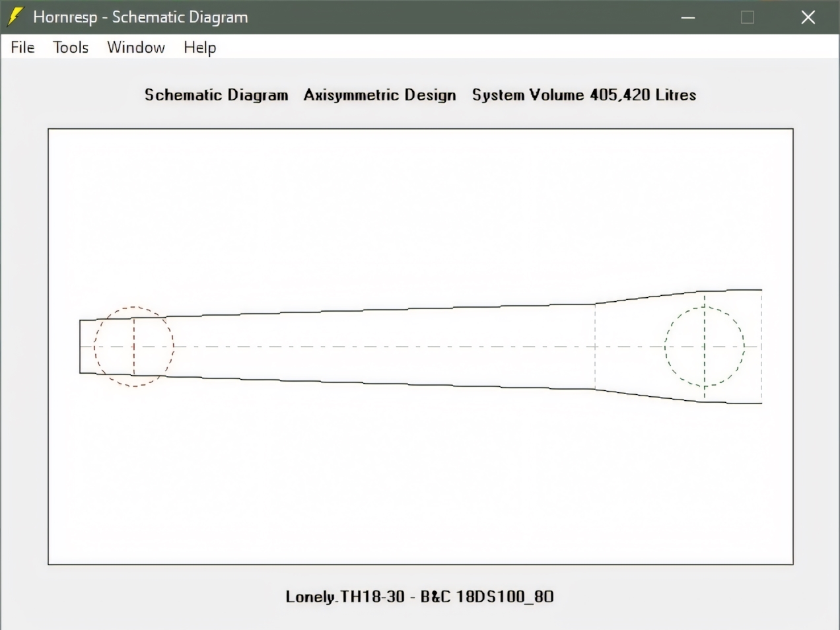Click the Hornresp - Schematic Diagram title text
Viewport: 840px width, 630px height.
[140, 17]
